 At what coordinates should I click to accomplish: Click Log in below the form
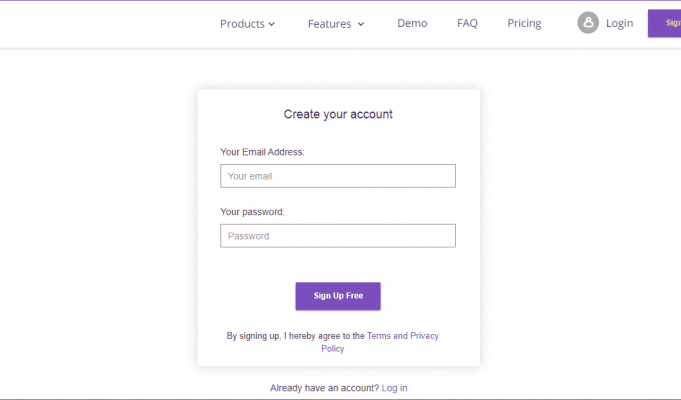click(x=394, y=388)
